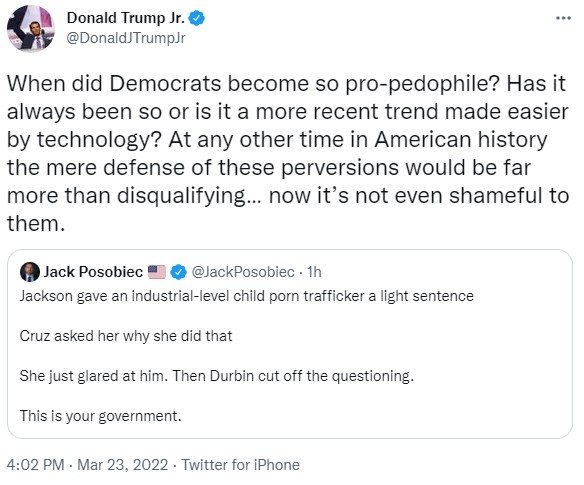584x485 pixels.
Task: Click the 1h timestamp on quoted tweet
Action: [x=314, y=272]
